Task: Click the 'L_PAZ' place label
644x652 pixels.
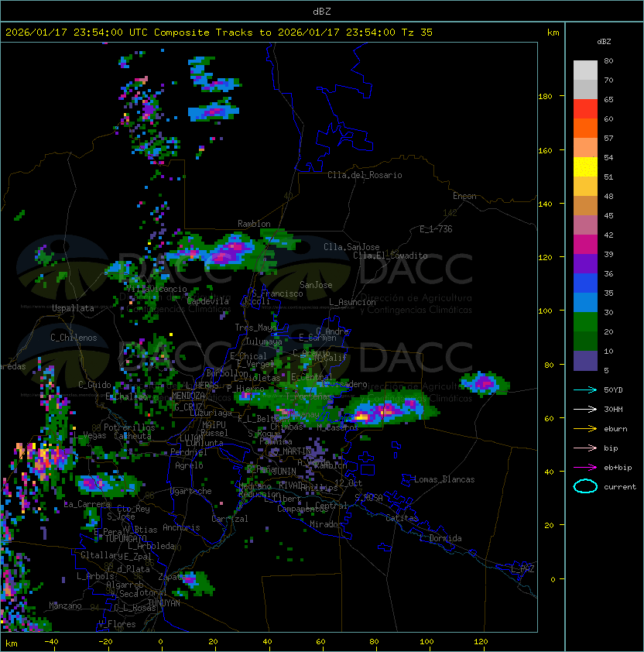Action: point(522,569)
